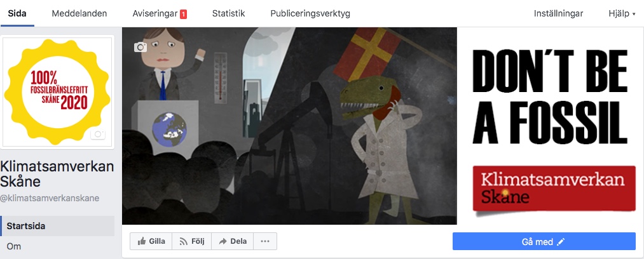Click the Klimatsamverkan Skåne page name
Viewport: 644px width, 259px height.
click(57, 174)
